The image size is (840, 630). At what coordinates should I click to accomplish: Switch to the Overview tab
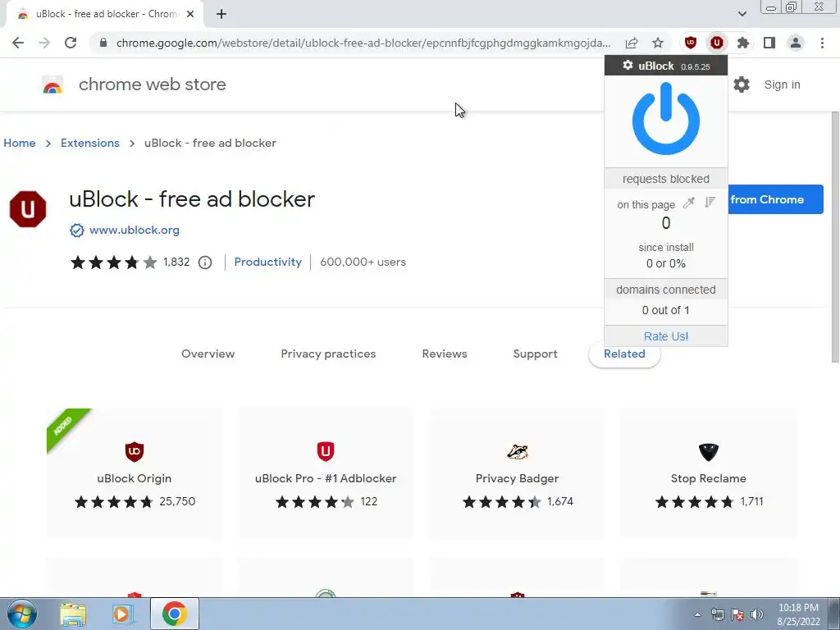(208, 354)
